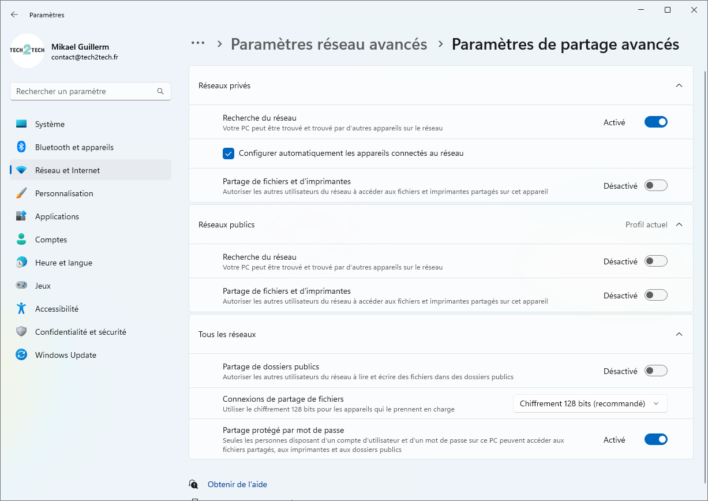
Task: Open the Chiffrement 128 bits dropdown
Action: (x=590, y=403)
